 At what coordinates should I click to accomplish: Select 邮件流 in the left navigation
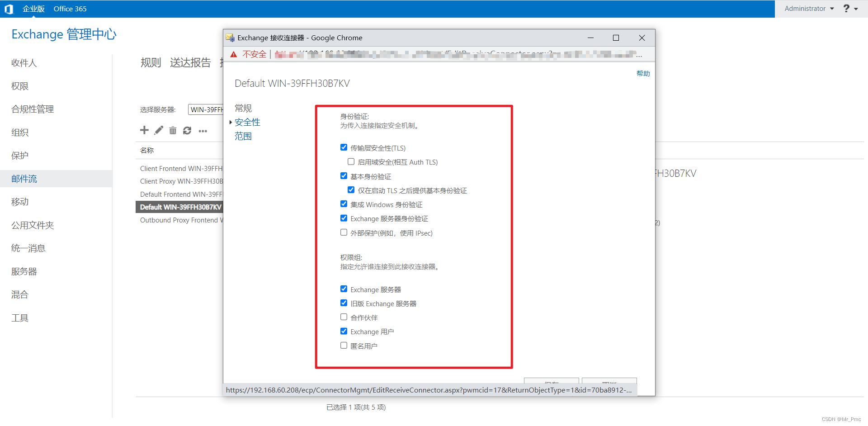point(24,179)
